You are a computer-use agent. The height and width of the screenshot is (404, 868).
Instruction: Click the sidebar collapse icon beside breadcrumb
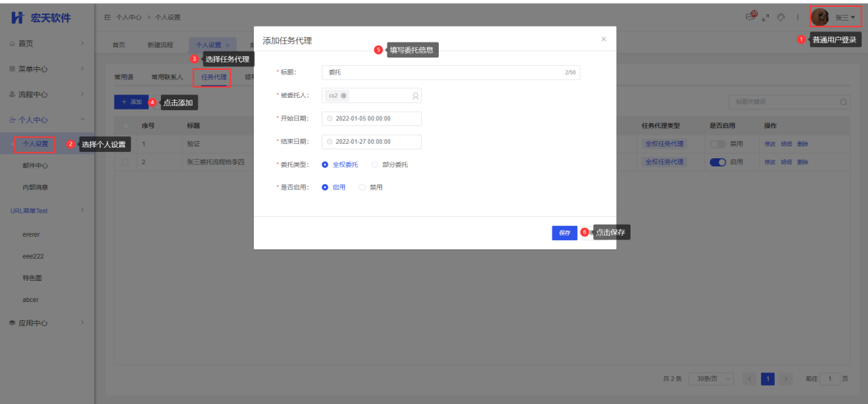[x=107, y=17]
